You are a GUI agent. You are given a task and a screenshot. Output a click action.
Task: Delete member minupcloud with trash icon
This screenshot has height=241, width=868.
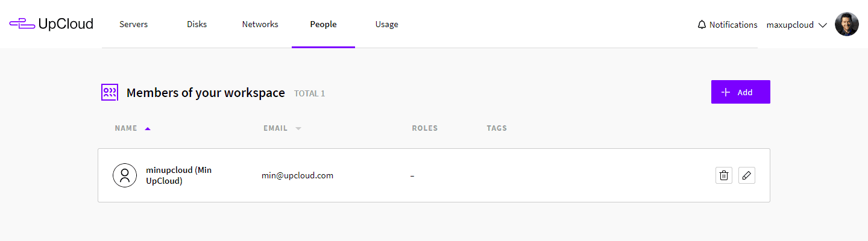(x=724, y=175)
